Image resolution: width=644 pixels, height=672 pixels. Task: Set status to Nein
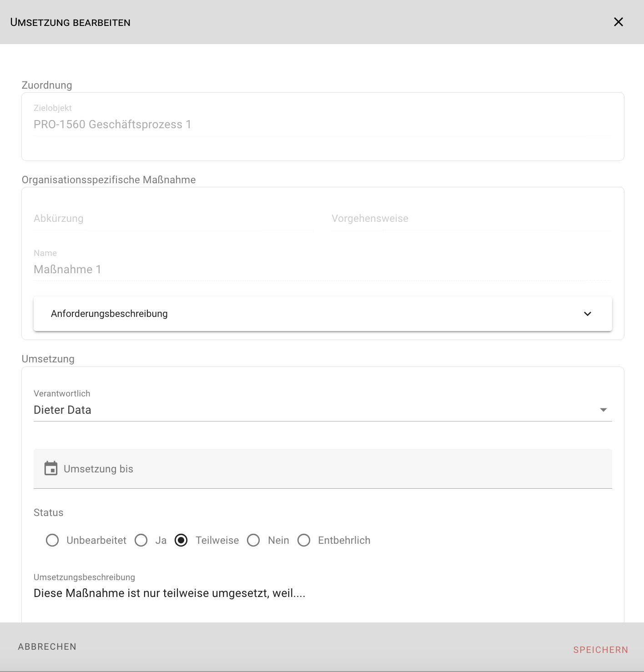253,540
